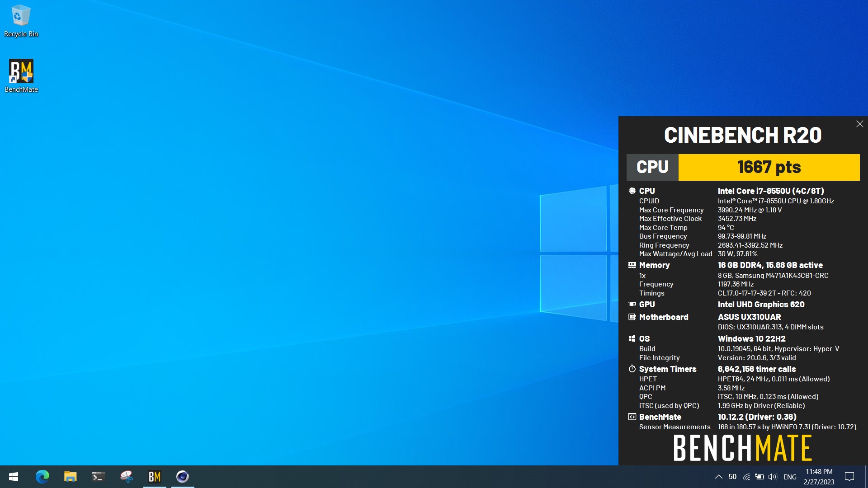This screenshot has height=488, width=868.
Task: Select the BenchMate desktop shortcut
Action: 21,76
